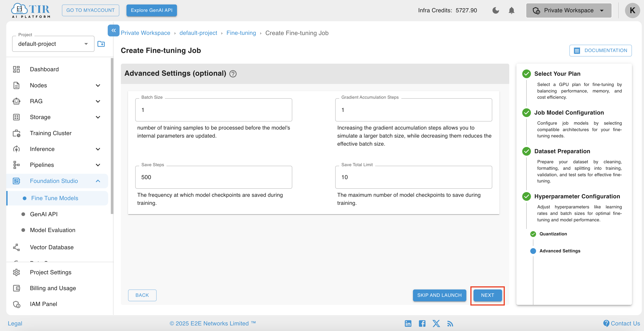Collapse the Foundation Studio chevron

pos(98,181)
